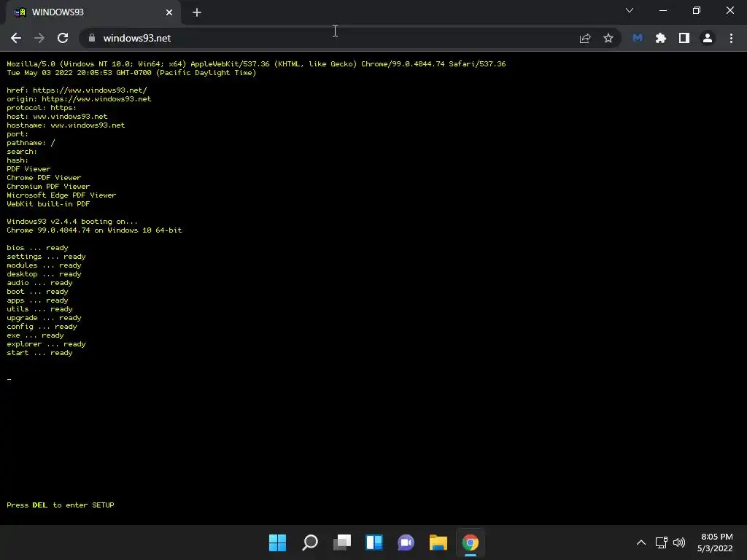The width and height of the screenshot is (747, 560).
Task: Open taskbar Search
Action: click(310, 542)
